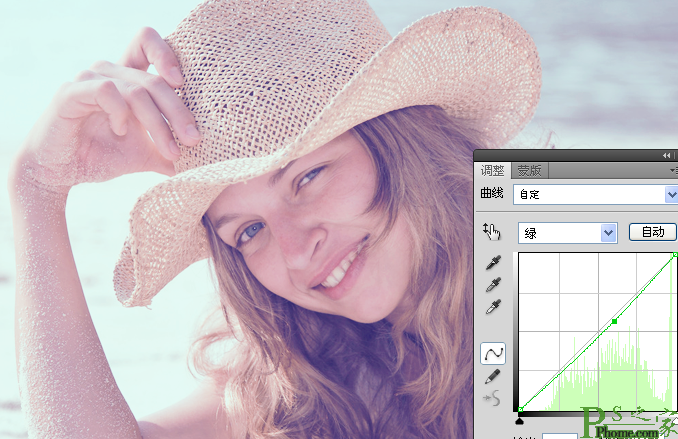The width and height of the screenshot is (678, 439).
Task: Select the on-image adjustment hand tool
Action: (492, 232)
